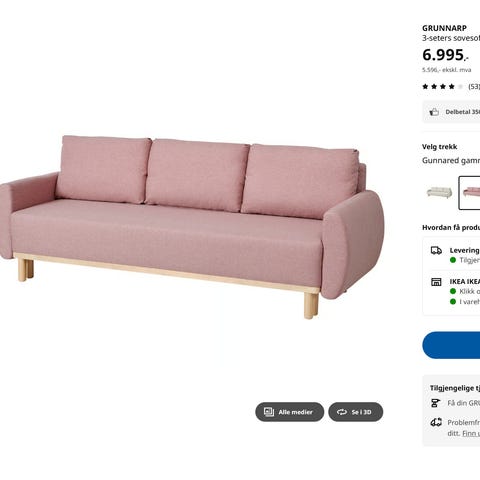The image size is (480, 480).
Task: Click the pink sofa main image
Action: (192, 227)
